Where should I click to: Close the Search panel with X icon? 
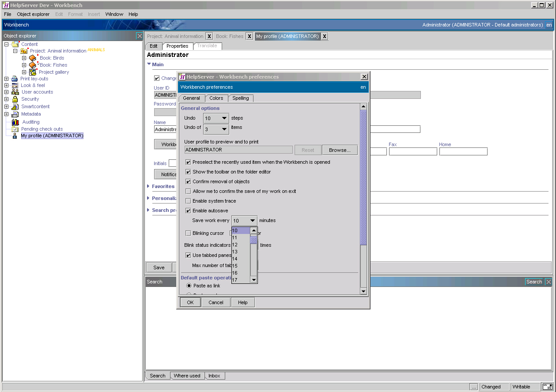[x=548, y=282]
